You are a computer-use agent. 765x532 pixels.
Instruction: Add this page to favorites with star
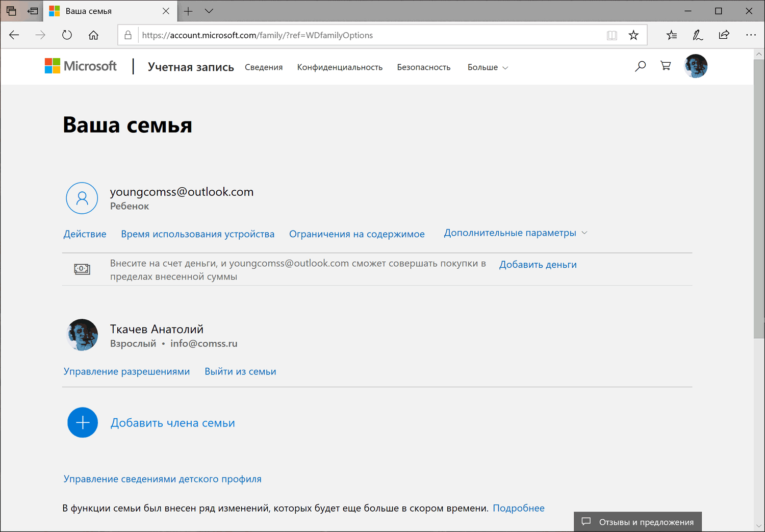point(633,35)
